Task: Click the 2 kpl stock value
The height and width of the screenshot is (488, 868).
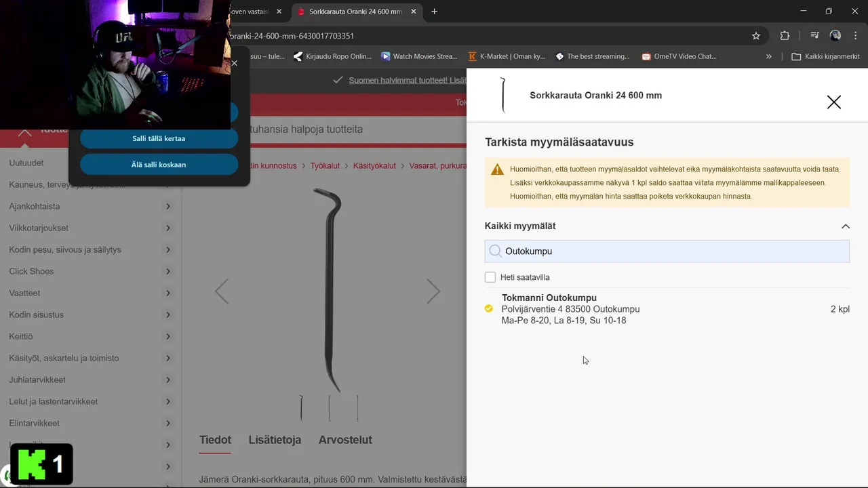Action: click(x=840, y=309)
